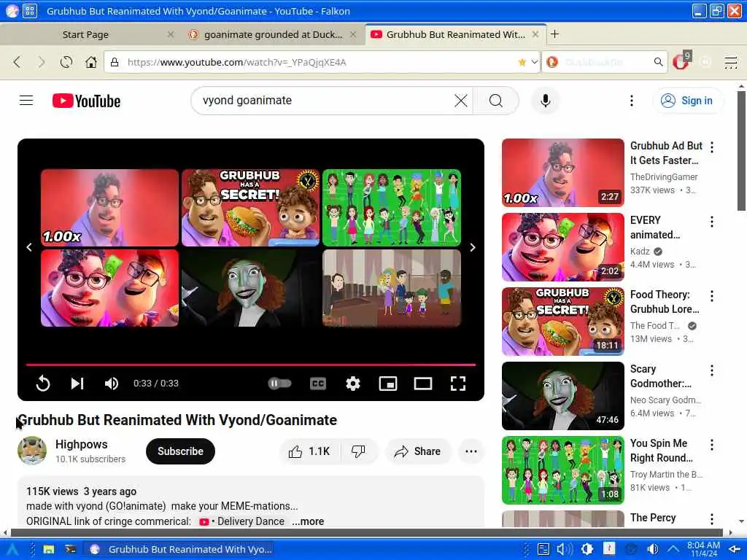Open options for EVERY animated video
747x560 pixels.
[x=712, y=222]
